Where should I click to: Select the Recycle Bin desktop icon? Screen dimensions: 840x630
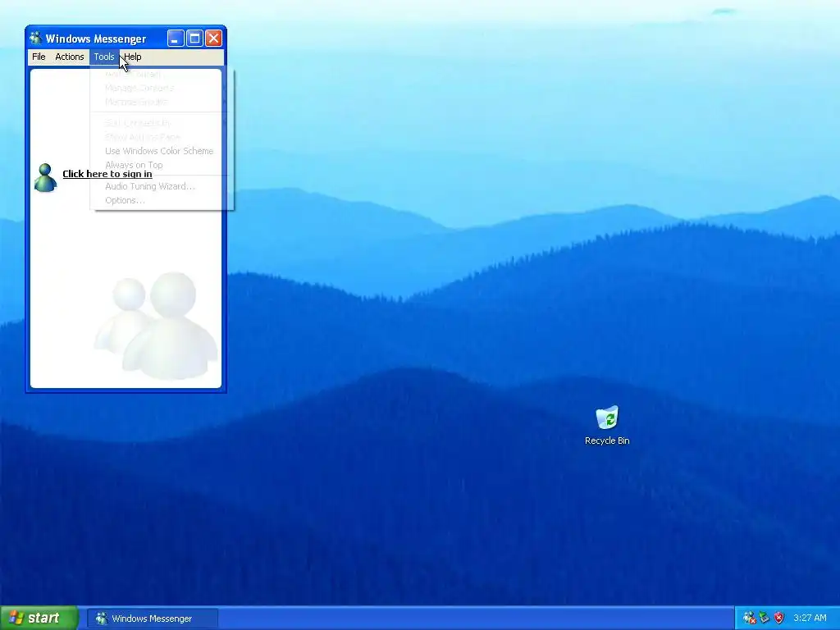(x=607, y=426)
